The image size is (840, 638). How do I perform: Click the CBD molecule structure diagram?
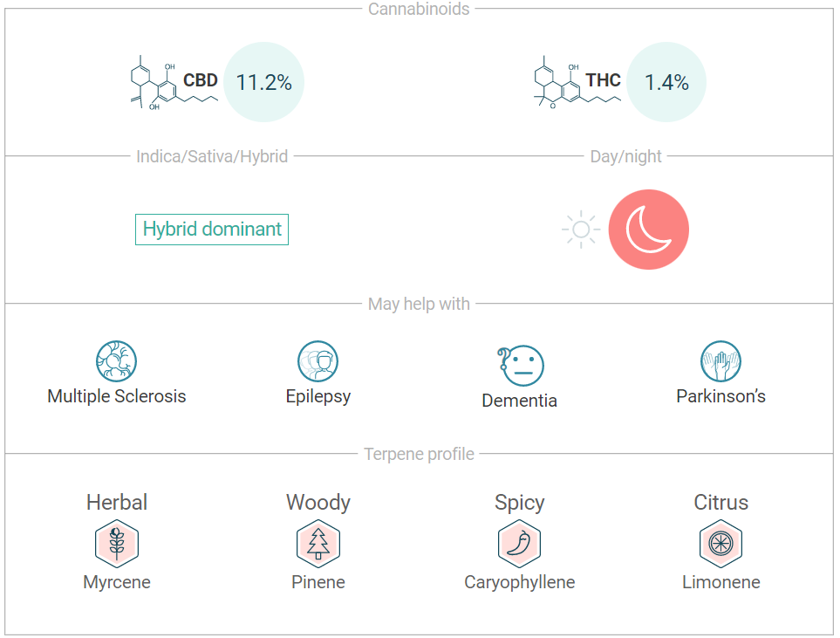pos(174,82)
